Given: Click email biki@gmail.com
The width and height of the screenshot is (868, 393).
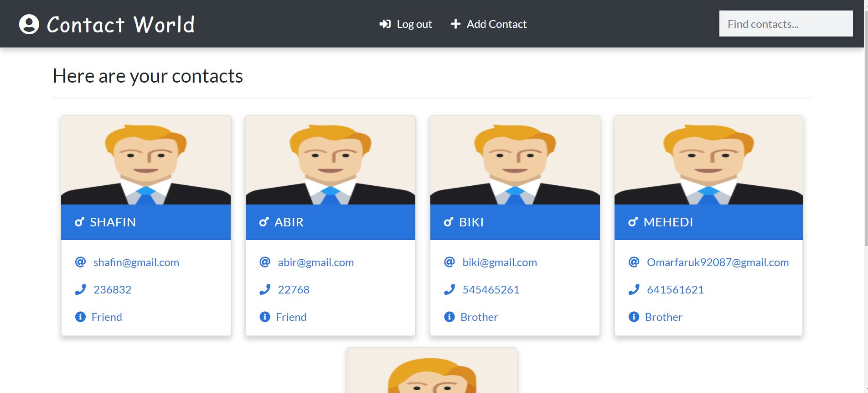Looking at the screenshot, I should 500,262.
